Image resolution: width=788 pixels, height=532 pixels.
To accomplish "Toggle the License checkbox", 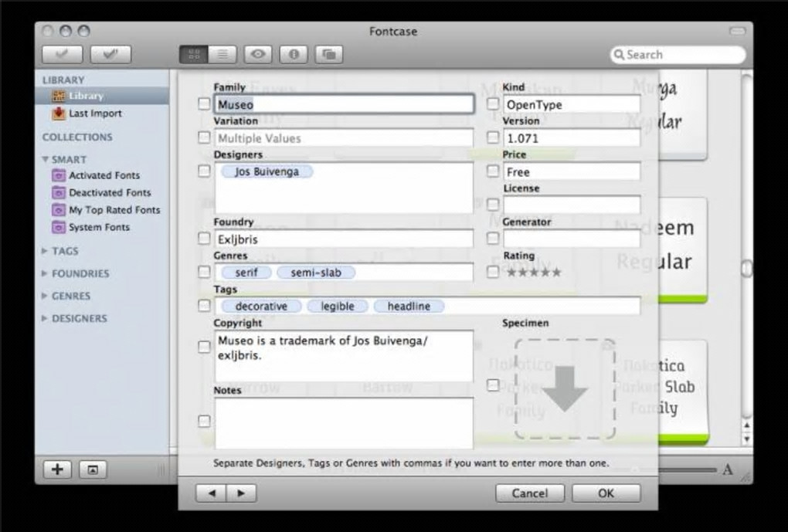I will [x=493, y=205].
